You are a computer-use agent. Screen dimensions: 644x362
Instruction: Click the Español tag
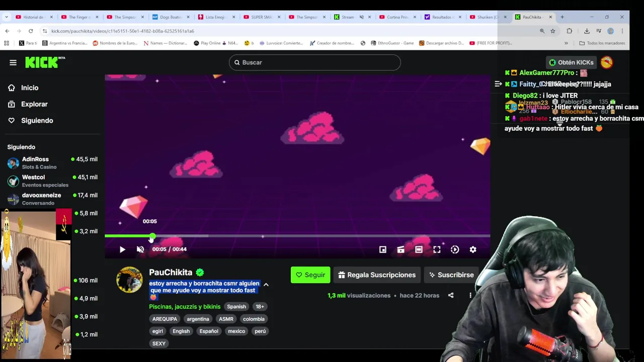[209, 331]
